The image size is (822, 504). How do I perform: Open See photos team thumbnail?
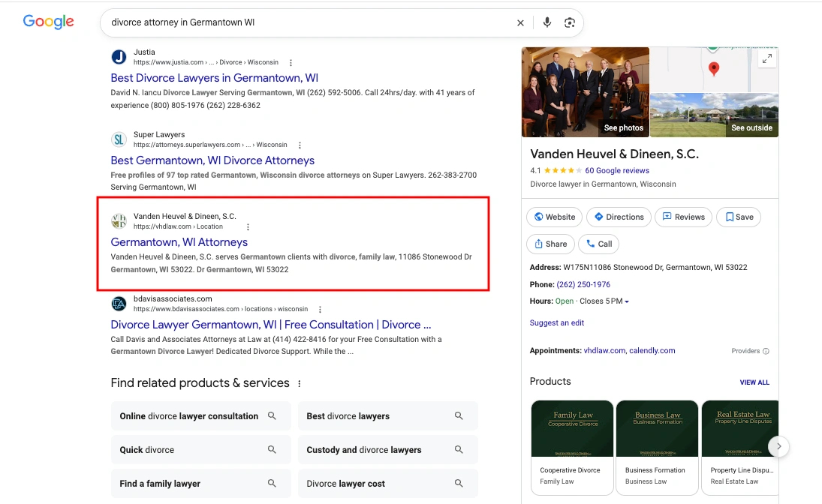coord(585,92)
